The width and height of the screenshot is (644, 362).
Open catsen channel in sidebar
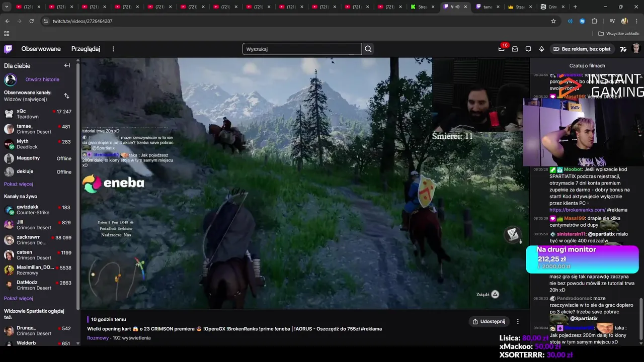coord(38,255)
